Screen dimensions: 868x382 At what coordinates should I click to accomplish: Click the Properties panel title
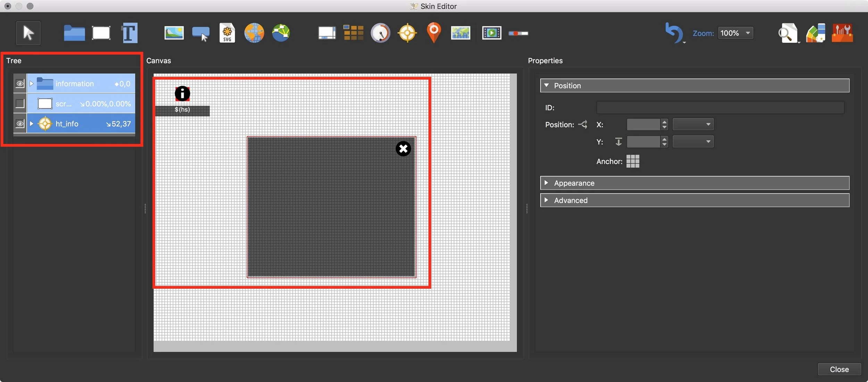coord(545,60)
